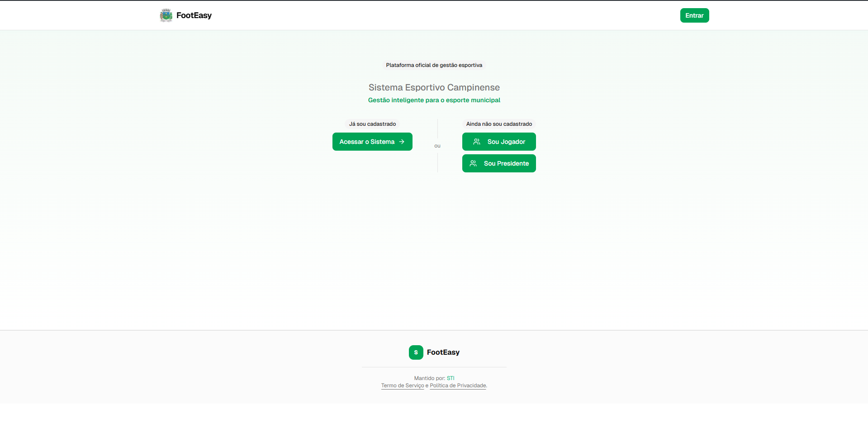Click the FootEasy name in the footer
868x428 pixels.
click(x=443, y=352)
